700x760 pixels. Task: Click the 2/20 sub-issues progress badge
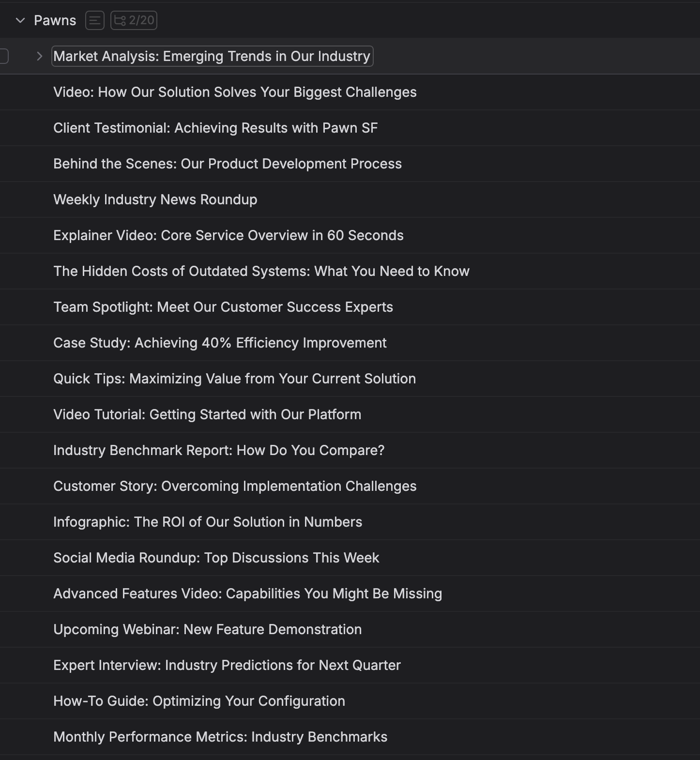[134, 20]
